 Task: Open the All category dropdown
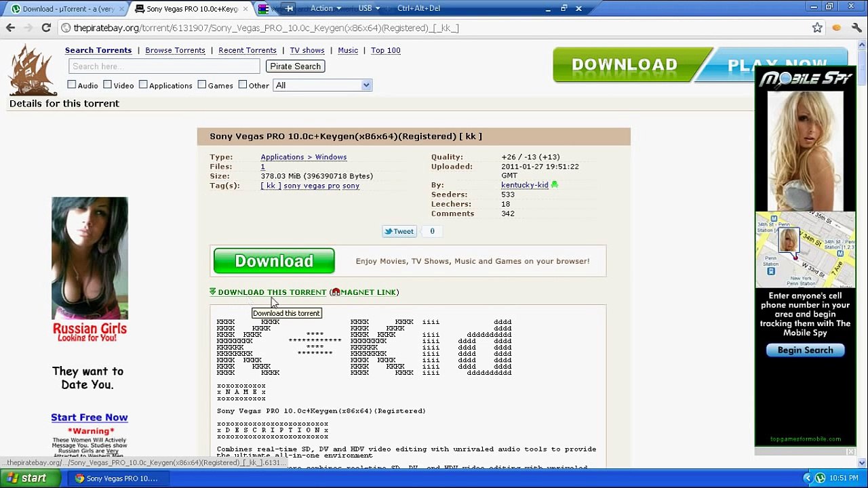point(322,85)
